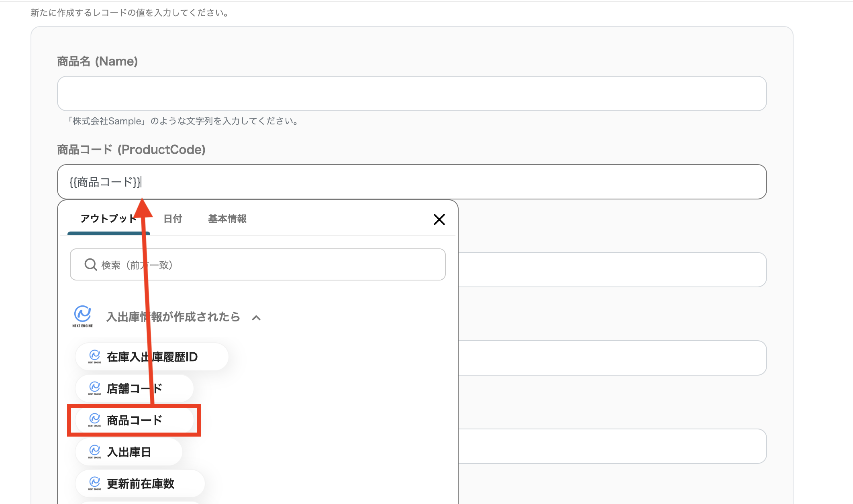
Task: Click the search magnifier icon
Action: pos(90,265)
